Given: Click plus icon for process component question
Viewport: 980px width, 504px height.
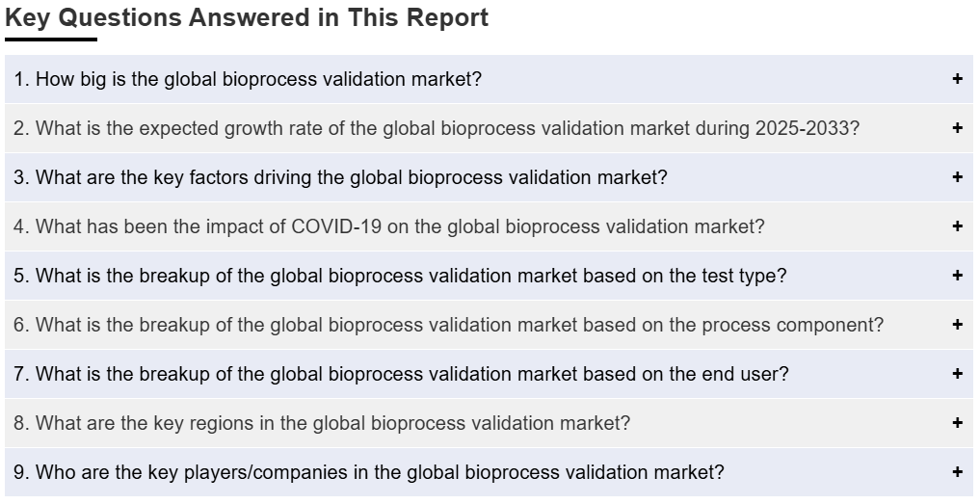Looking at the screenshot, I should coord(957,325).
